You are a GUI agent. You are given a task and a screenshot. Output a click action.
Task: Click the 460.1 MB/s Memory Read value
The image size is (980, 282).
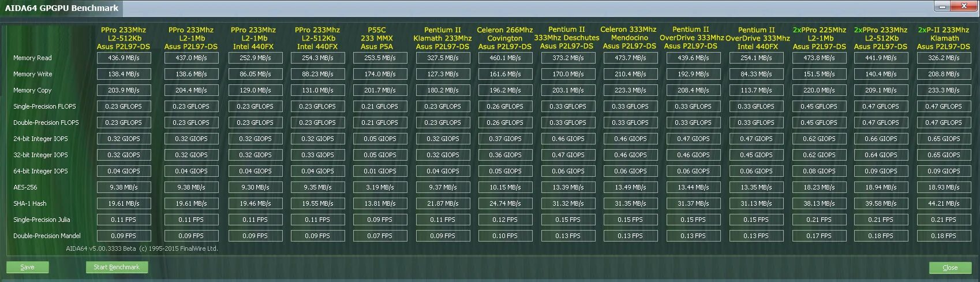tap(505, 58)
